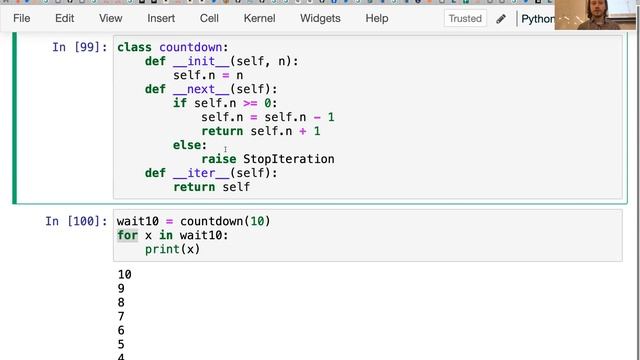Click the Python kernel name indicator

pyautogui.click(x=538, y=19)
